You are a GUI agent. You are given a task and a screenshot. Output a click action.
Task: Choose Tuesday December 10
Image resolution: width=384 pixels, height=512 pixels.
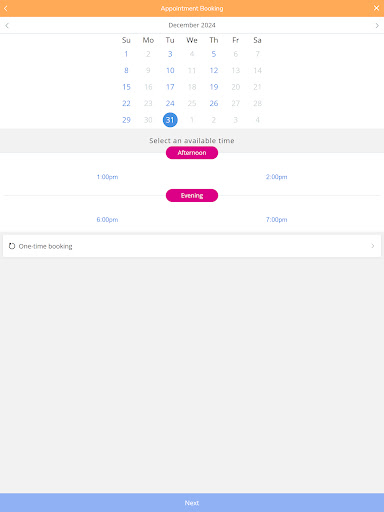click(x=170, y=70)
